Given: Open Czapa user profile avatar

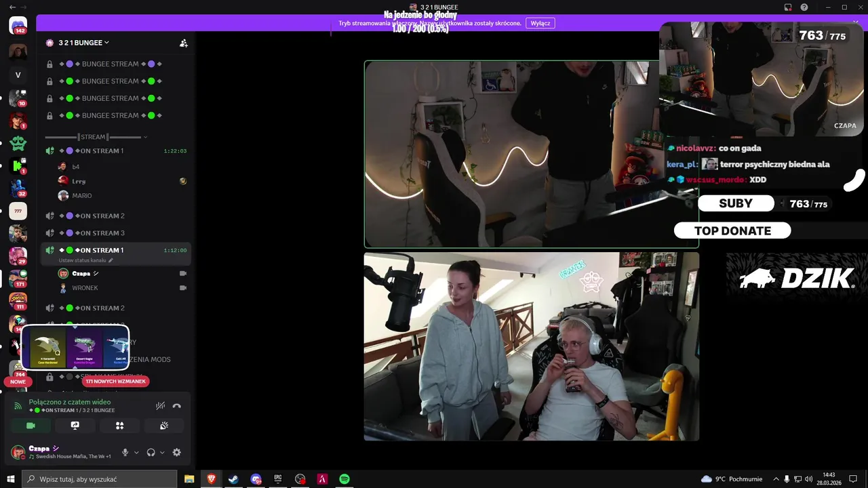Looking at the screenshot, I should point(18,452).
